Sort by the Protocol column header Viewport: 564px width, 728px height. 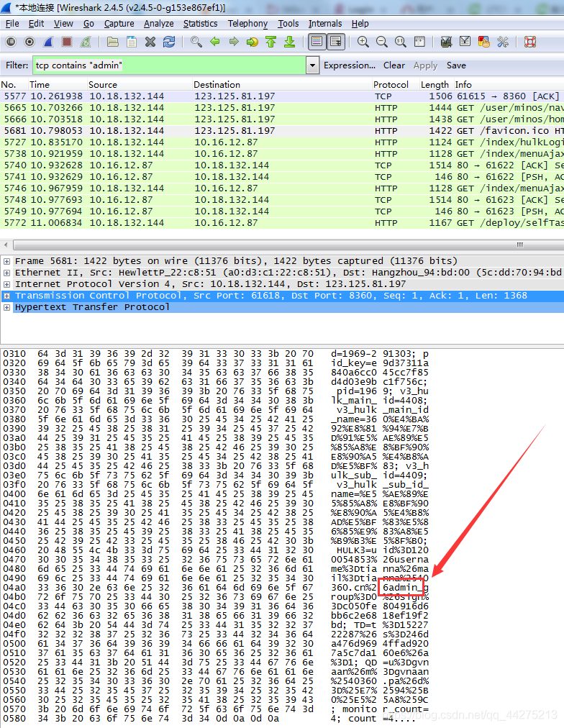tap(396, 84)
